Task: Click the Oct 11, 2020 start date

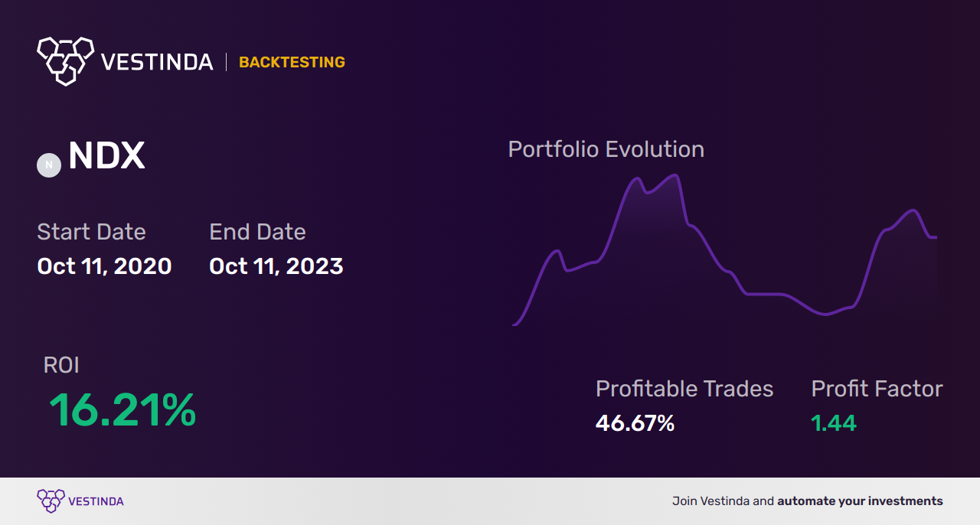Action: (104, 266)
